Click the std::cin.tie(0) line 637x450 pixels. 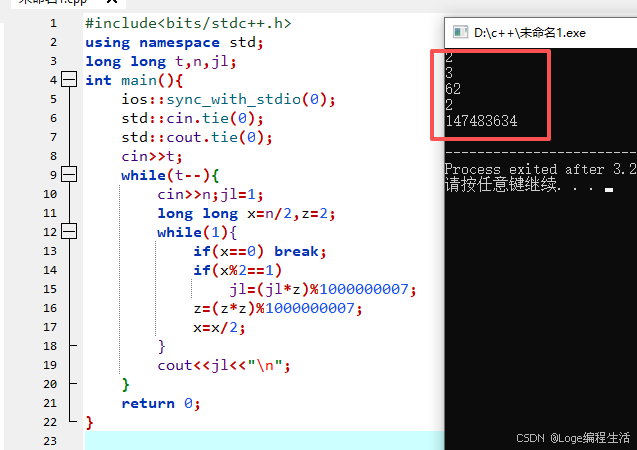192,118
